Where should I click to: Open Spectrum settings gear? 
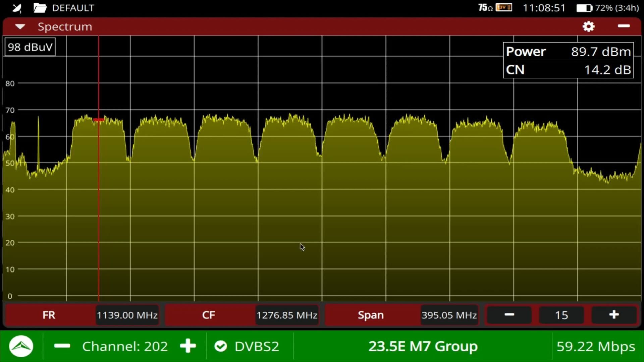pyautogui.click(x=588, y=26)
